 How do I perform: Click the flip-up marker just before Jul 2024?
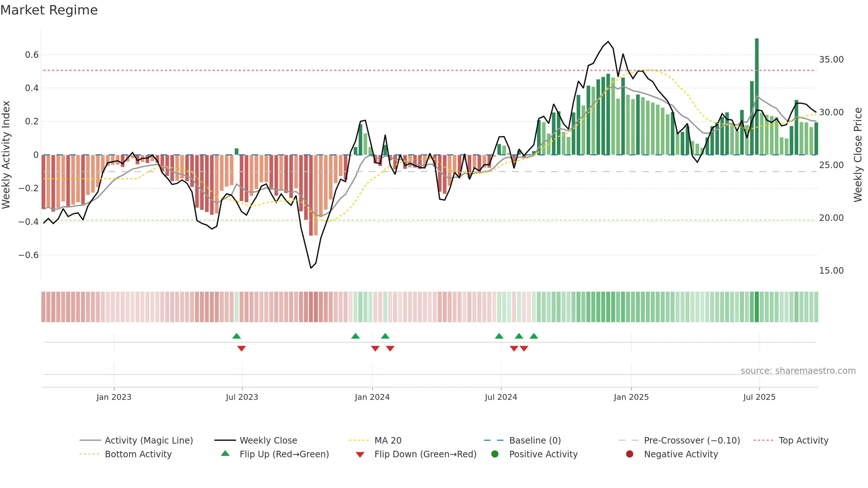[499, 336]
